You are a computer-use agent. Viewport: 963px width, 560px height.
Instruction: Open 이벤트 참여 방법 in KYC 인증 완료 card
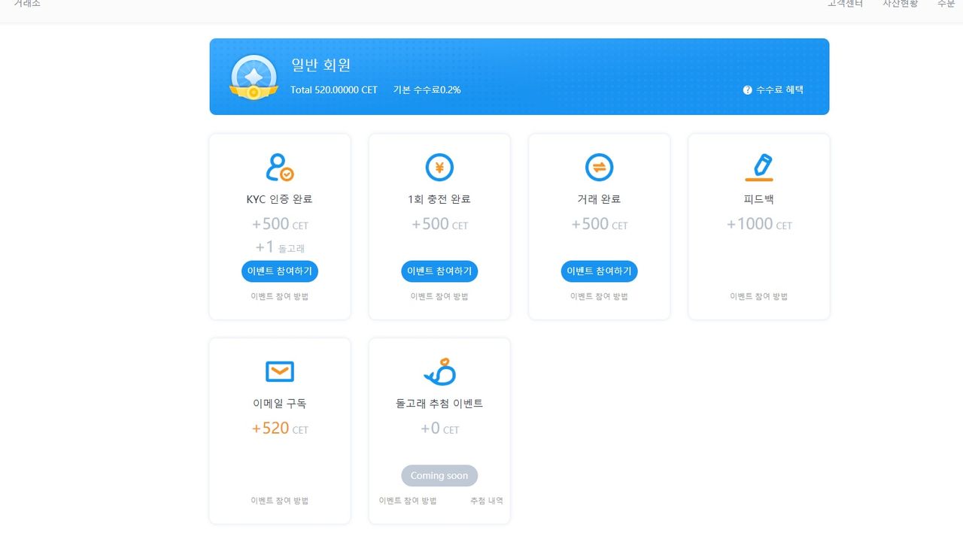pyautogui.click(x=280, y=296)
